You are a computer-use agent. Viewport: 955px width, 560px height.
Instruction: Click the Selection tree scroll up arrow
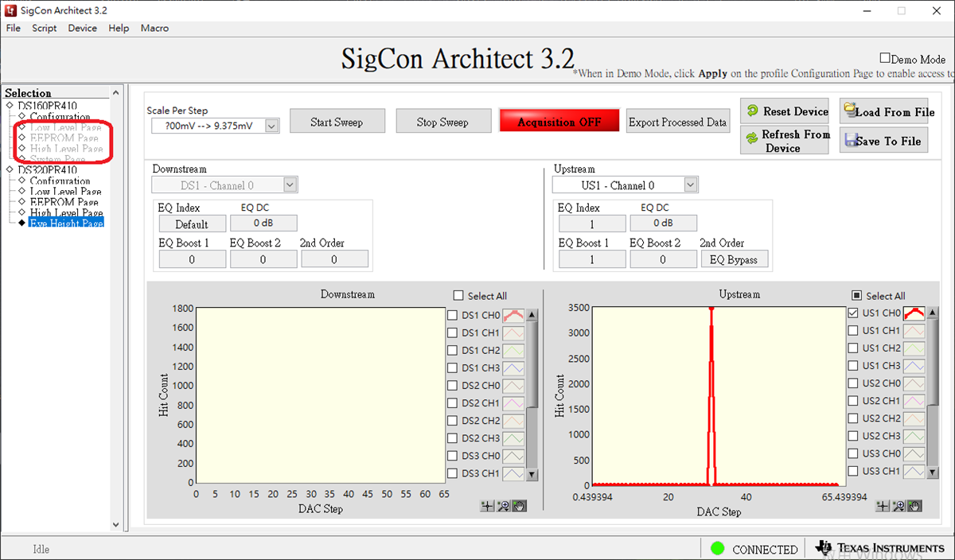[116, 93]
